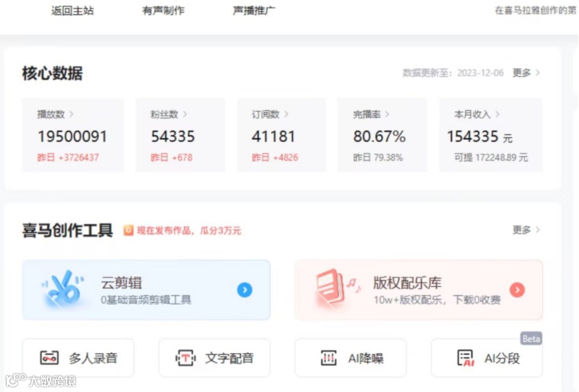Click 播放数 value 19500091
579x392 pixels.
[72, 136]
